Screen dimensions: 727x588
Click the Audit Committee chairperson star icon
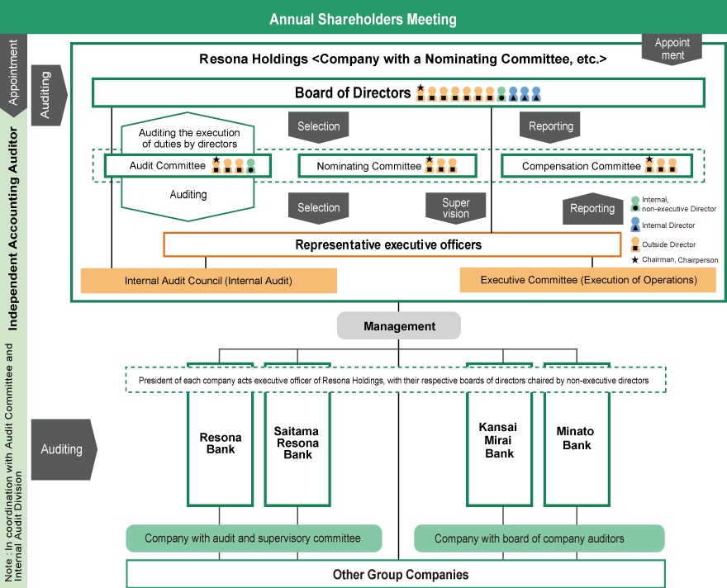(x=216, y=160)
